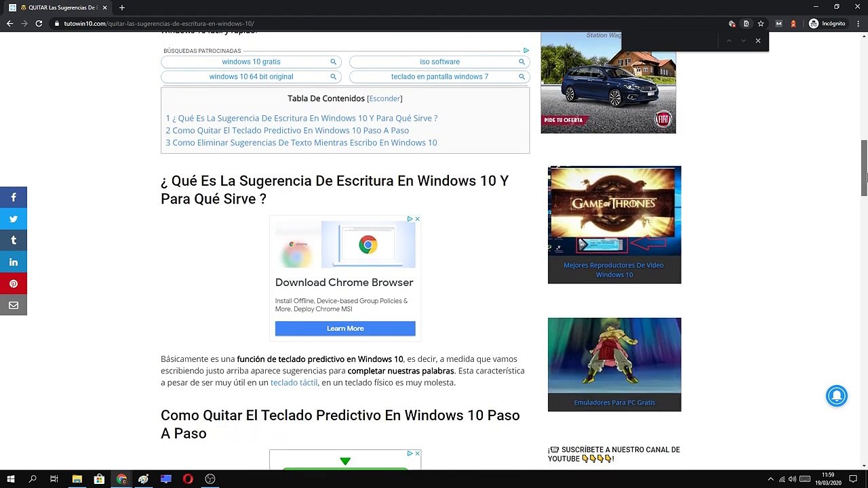Close the QUITAR Las Sugerencias tab
Viewport: 868px width, 488px height.
[x=105, y=7]
